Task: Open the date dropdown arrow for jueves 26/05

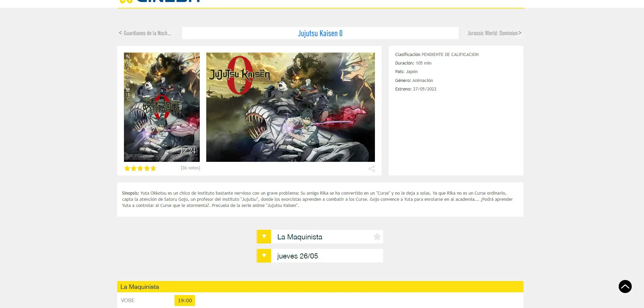Action: 264,256
